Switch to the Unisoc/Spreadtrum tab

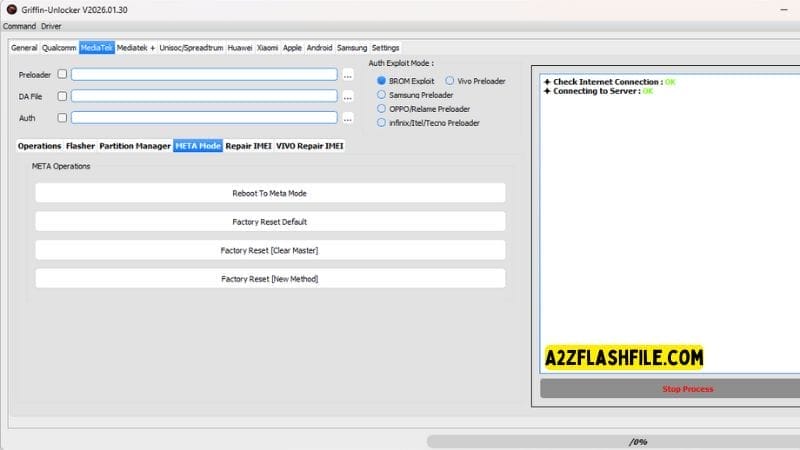pyautogui.click(x=191, y=47)
